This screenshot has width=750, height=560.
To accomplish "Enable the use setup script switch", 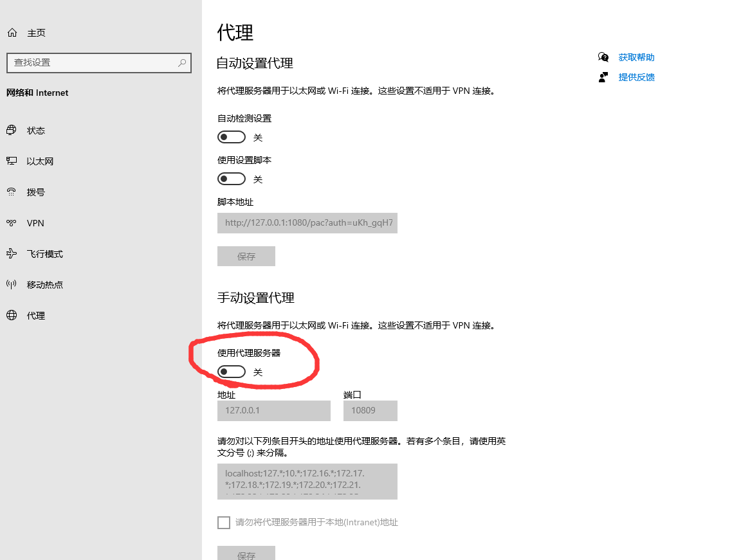I will pos(232,179).
